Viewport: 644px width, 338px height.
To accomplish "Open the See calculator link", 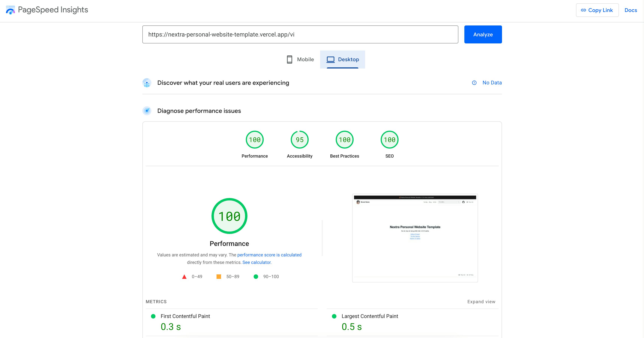I will 256,262.
